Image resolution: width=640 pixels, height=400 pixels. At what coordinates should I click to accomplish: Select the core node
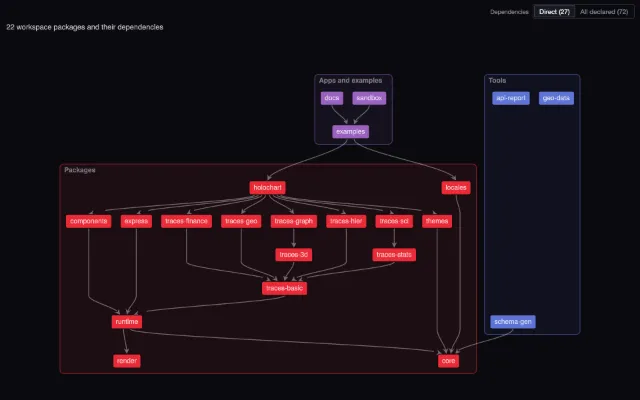point(449,361)
